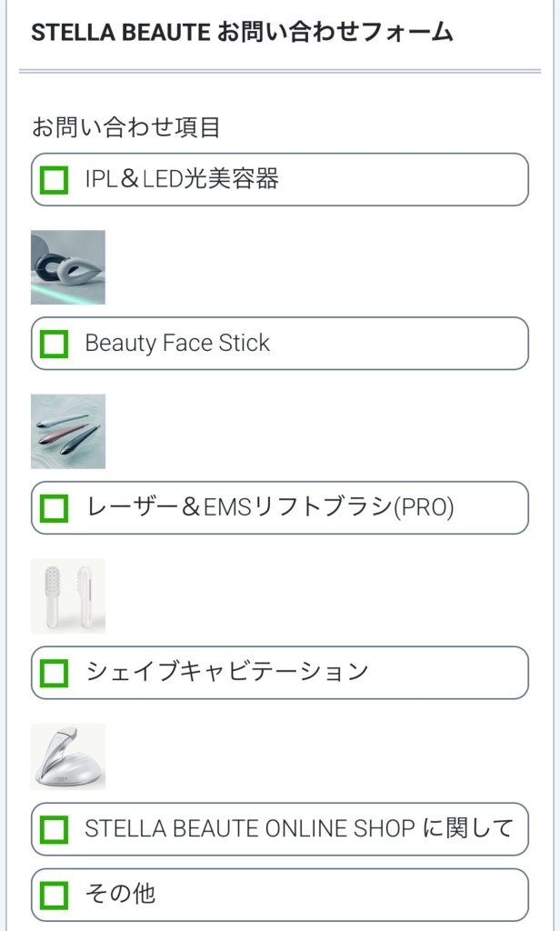The image size is (560, 931).
Task: Select the シェイブキャビテーション checkbox
Action: coord(55,673)
